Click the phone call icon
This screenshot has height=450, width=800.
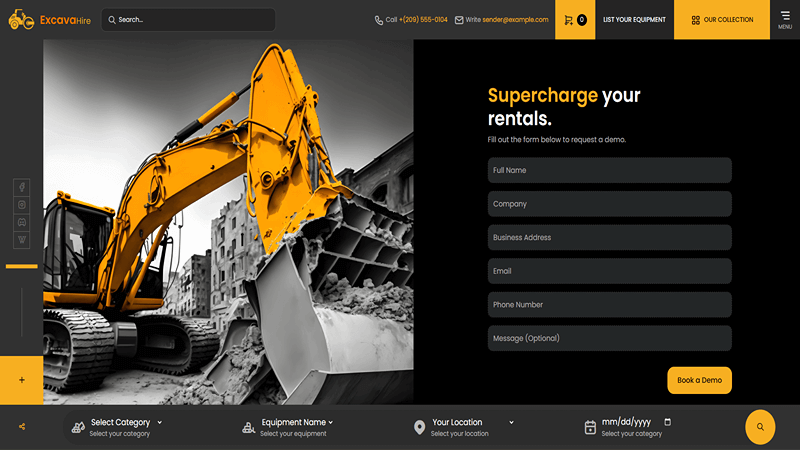(x=379, y=20)
